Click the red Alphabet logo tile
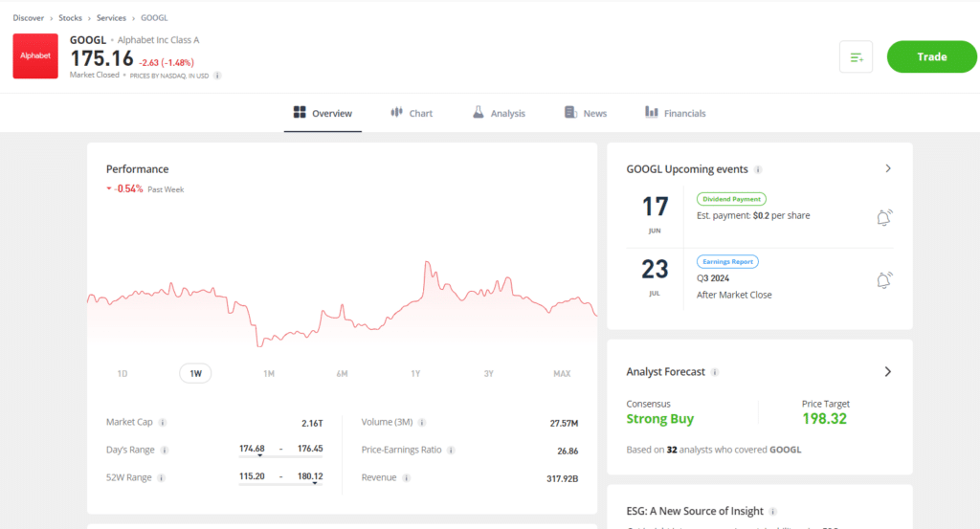The width and height of the screenshot is (980, 529). [35, 56]
